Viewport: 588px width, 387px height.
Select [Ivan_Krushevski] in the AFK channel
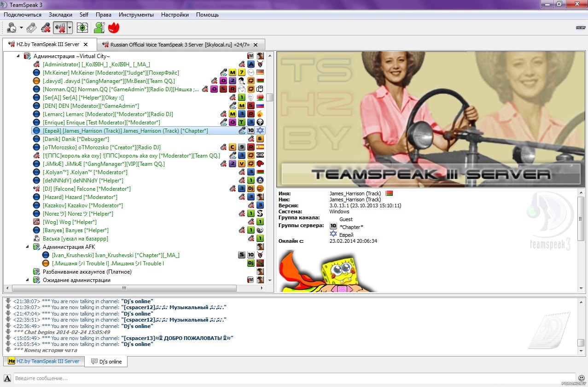pos(116,255)
